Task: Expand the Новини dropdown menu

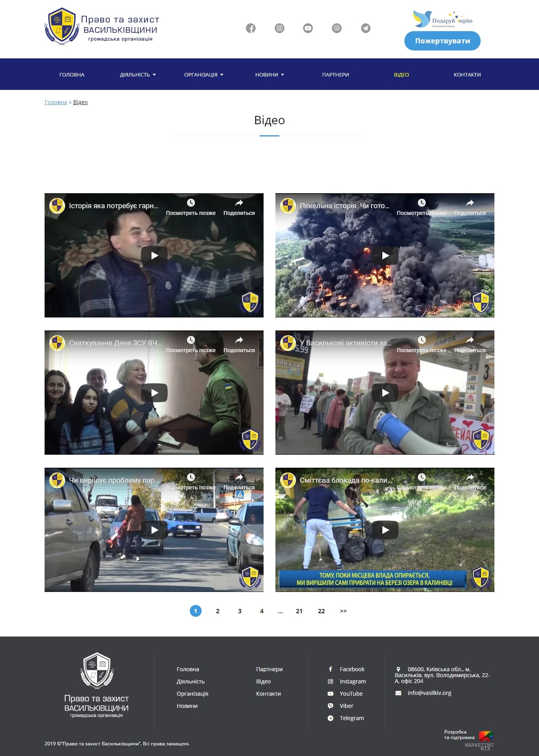Action: 269,75
